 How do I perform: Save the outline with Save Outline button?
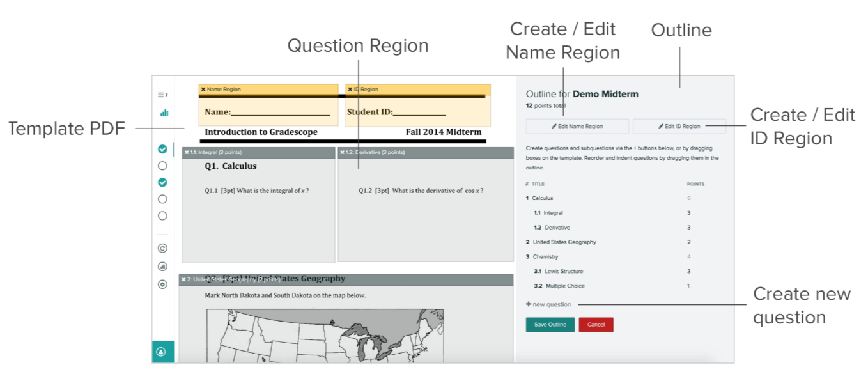550,325
